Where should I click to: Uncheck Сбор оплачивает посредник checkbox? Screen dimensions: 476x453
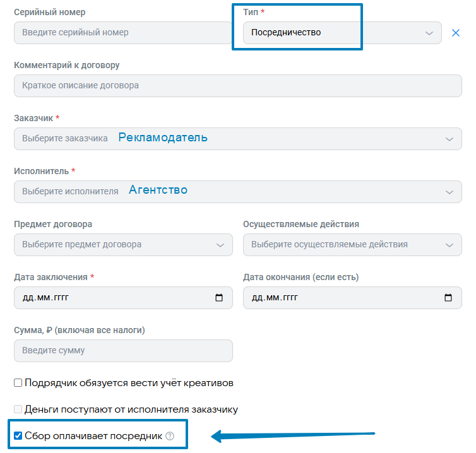pos(18,436)
